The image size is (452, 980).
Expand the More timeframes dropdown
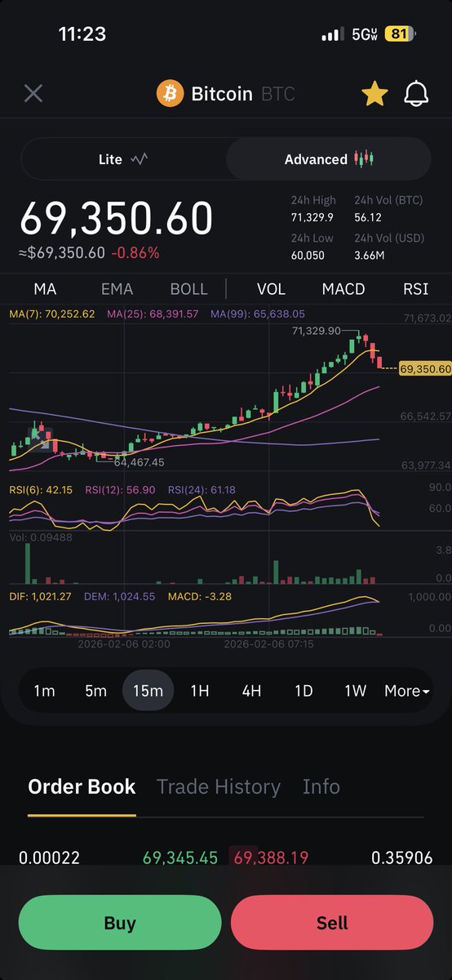coord(406,691)
